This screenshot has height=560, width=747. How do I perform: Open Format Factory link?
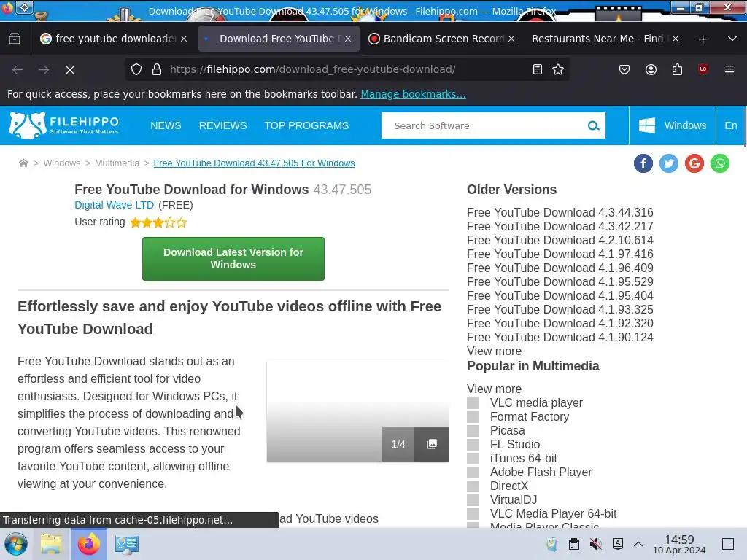pyautogui.click(x=530, y=416)
